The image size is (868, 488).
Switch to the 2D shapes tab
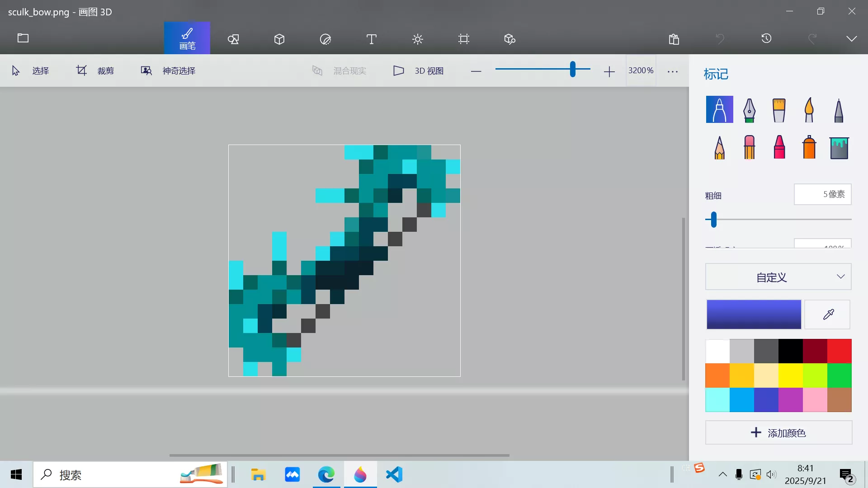tap(233, 39)
